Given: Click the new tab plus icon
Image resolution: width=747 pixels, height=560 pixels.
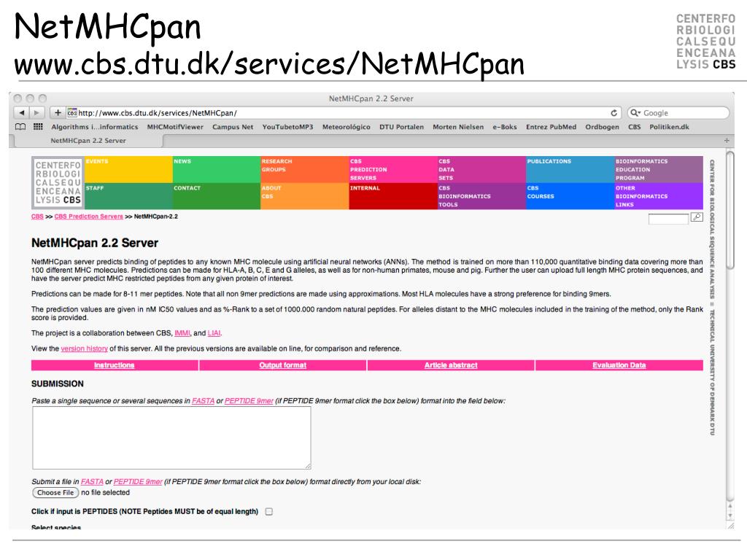Looking at the screenshot, I should point(727,141).
